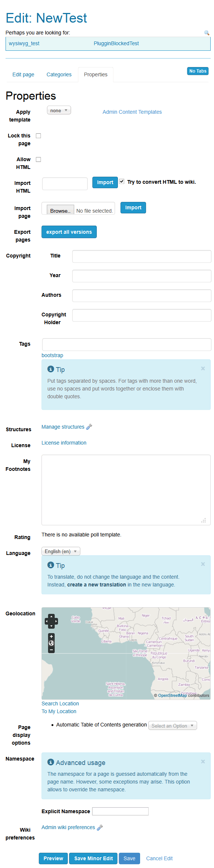Pan the map up with arrow control
The width and height of the screenshot is (214, 868).
[51, 616]
